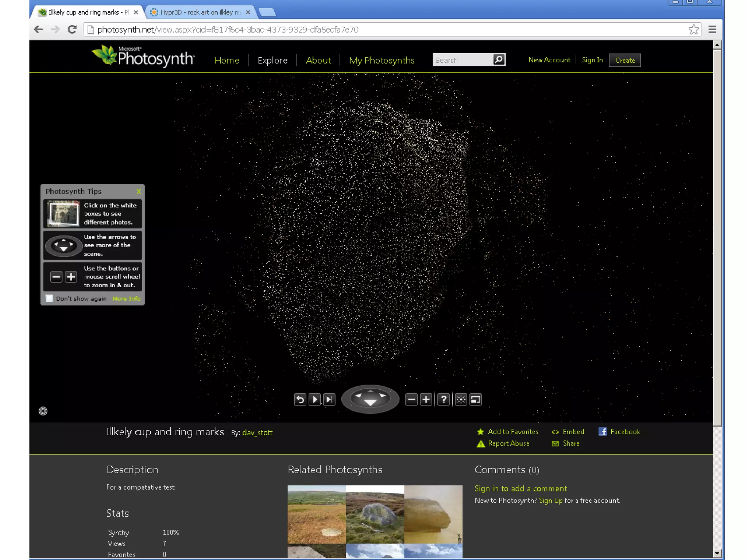Click the Create button
Screen dimensions: 747x560
tap(624, 61)
